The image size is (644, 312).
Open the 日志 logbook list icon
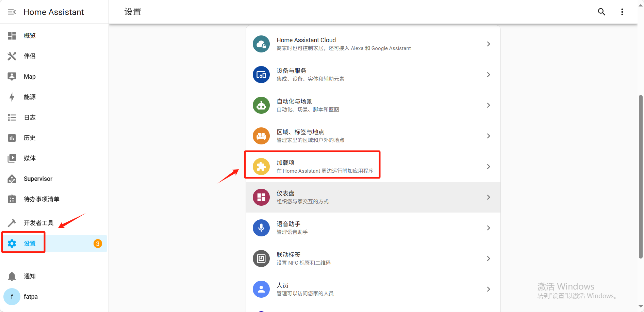tap(12, 118)
